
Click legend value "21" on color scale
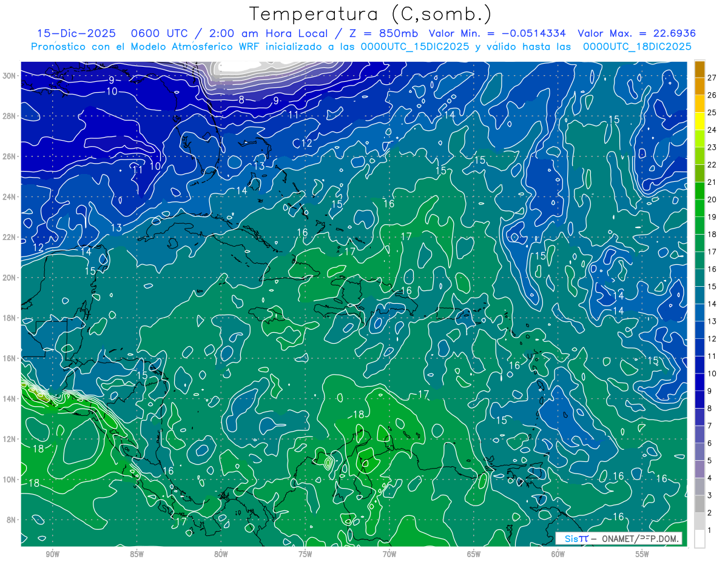712,182
